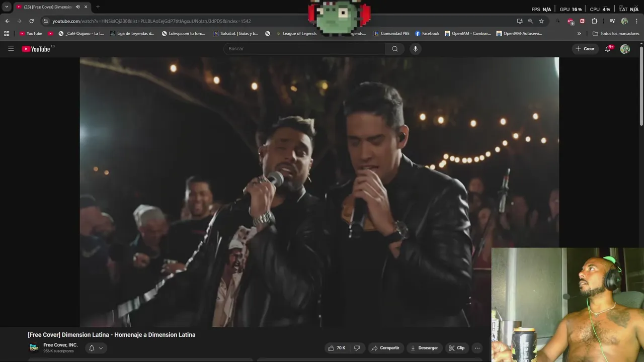Open a new browser tab
The image size is (644, 362).
point(98,7)
